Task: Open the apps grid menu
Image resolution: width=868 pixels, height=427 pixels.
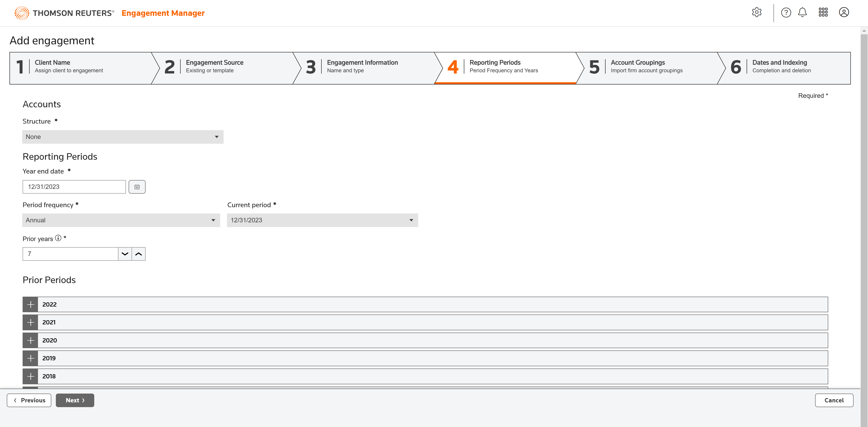Action: click(x=823, y=12)
